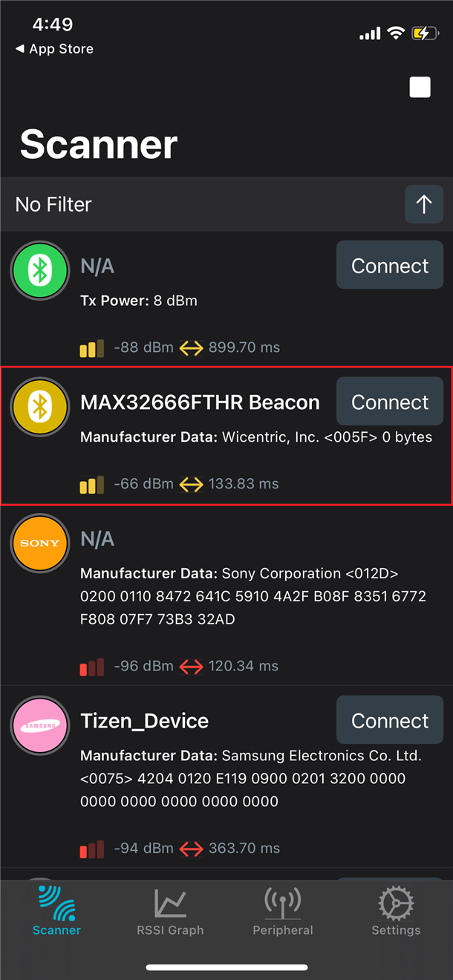Tap the green Bluetooth device icon
Image resolution: width=453 pixels, height=980 pixels.
[x=40, y=272]
